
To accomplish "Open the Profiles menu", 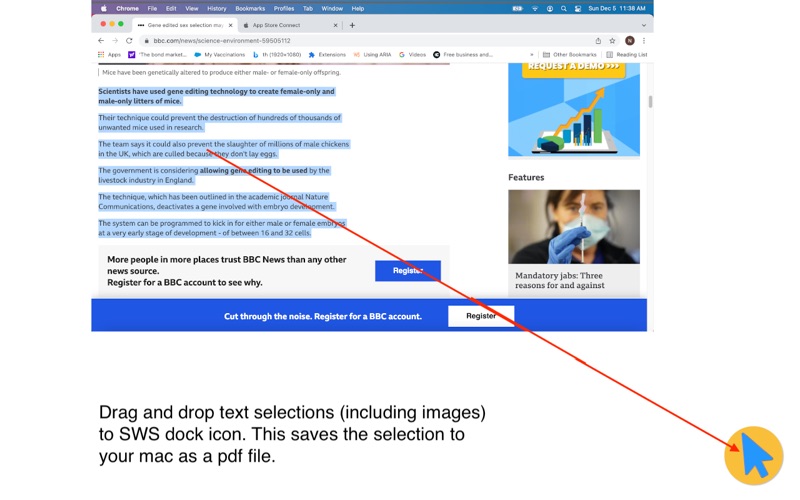I will point(284,8).
